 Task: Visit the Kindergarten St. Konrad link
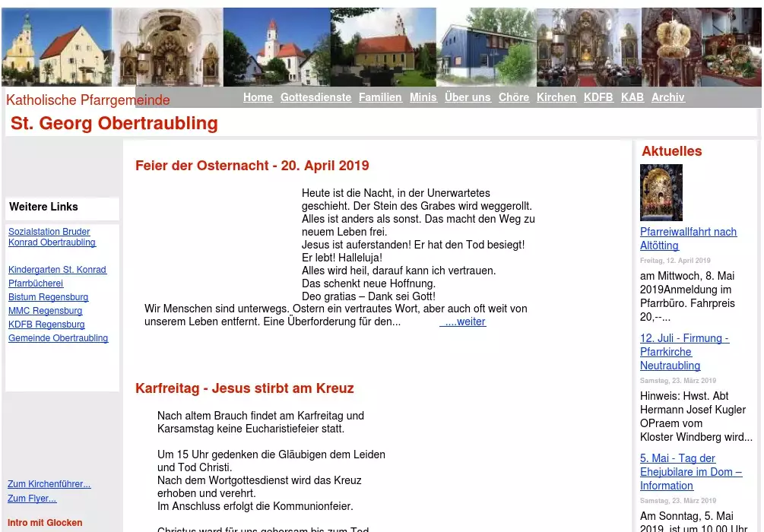pos(57,270)
